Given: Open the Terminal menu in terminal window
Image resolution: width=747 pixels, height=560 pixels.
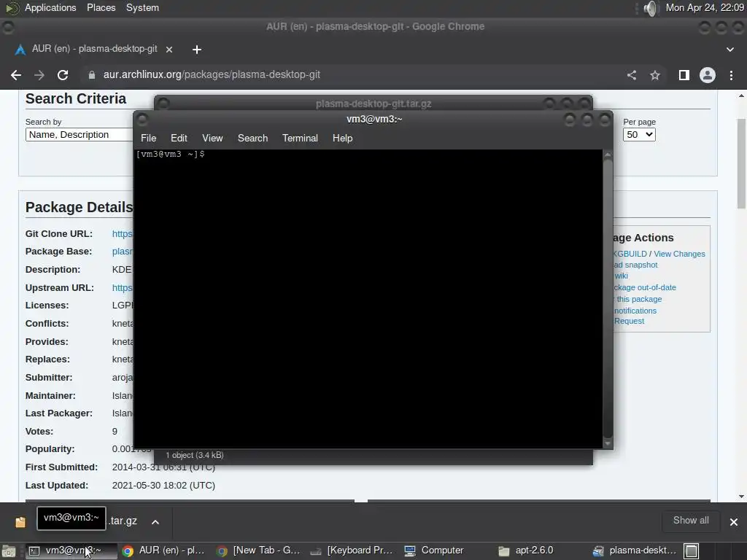Looking at the screenshot, I should pos(300,138).
